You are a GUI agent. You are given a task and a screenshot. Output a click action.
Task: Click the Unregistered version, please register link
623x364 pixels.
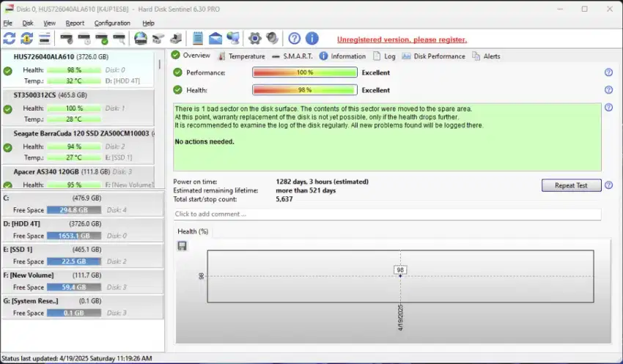tap(402, 40)
